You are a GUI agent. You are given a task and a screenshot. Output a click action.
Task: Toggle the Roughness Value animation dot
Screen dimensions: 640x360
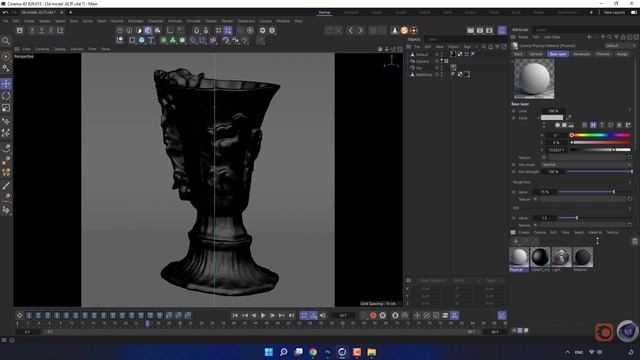point(514,192)
